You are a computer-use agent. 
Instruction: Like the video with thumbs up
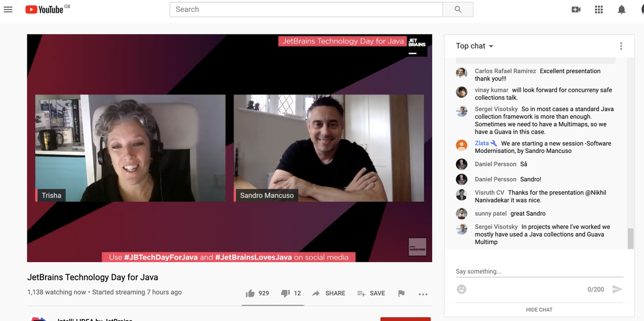250,293
